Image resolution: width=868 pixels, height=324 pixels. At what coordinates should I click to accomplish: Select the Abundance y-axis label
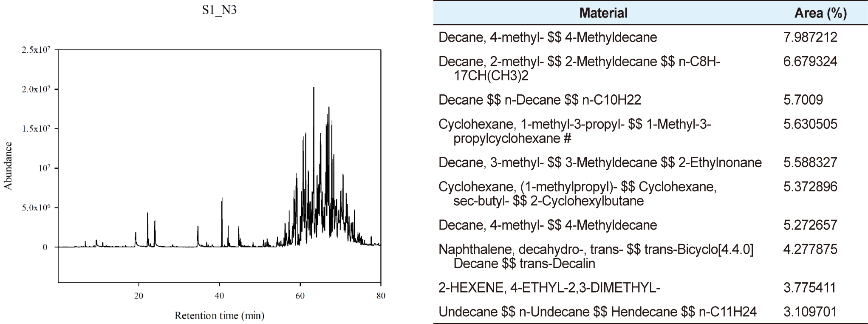tap(8, 166)
